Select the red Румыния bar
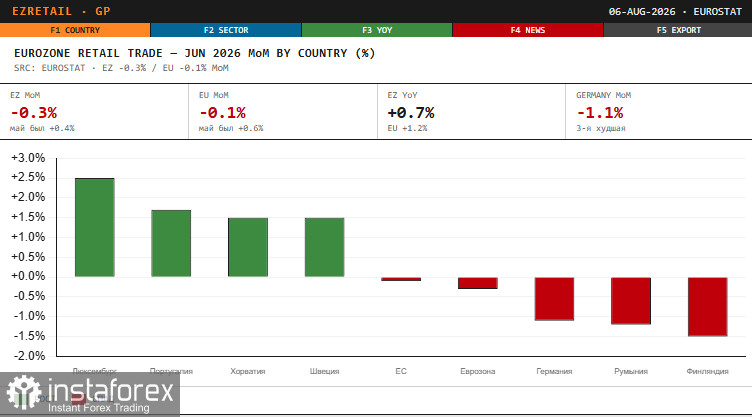This screenshot has width=752, height=417. (631, 300)
